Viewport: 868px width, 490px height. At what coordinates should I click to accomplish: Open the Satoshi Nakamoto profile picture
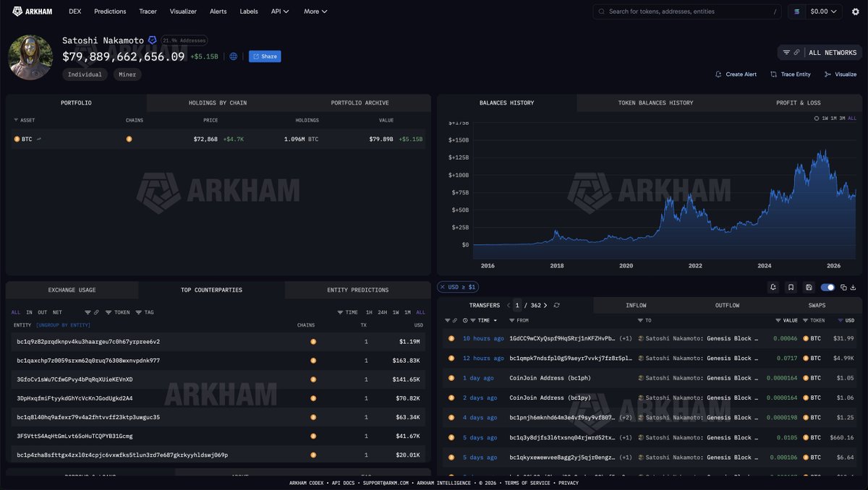(30, 57)
